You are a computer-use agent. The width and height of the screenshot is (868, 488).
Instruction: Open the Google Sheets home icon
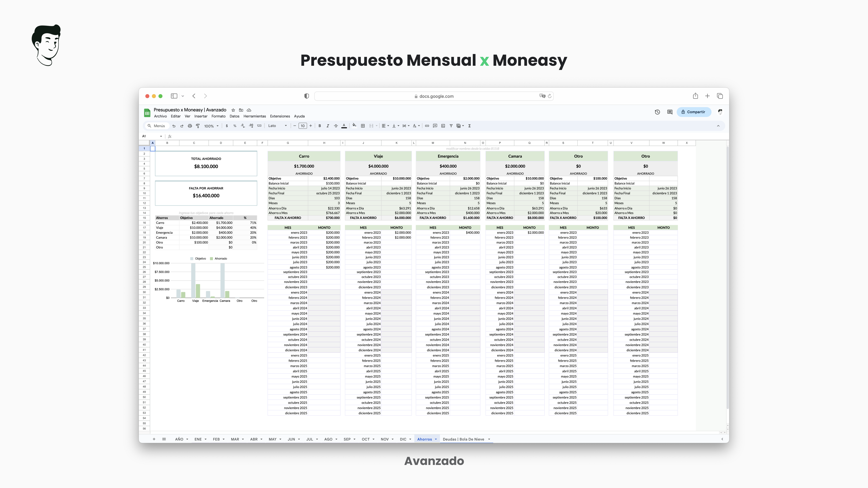(147, 113)
